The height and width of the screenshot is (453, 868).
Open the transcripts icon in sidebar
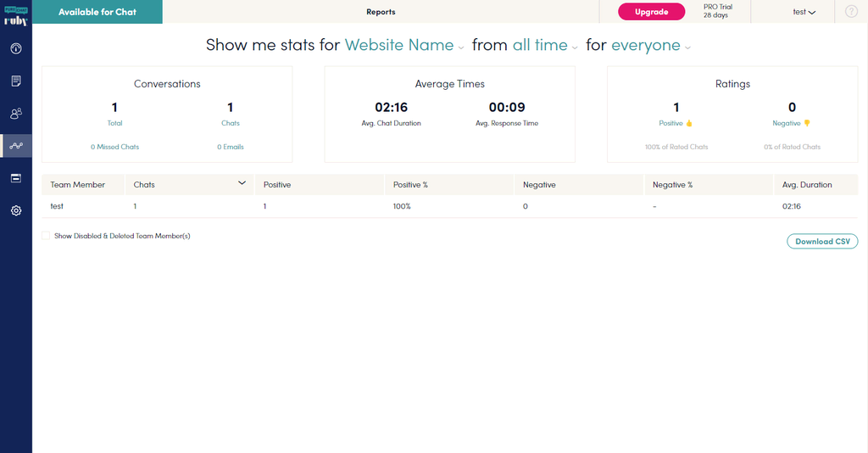click(16, 81)
